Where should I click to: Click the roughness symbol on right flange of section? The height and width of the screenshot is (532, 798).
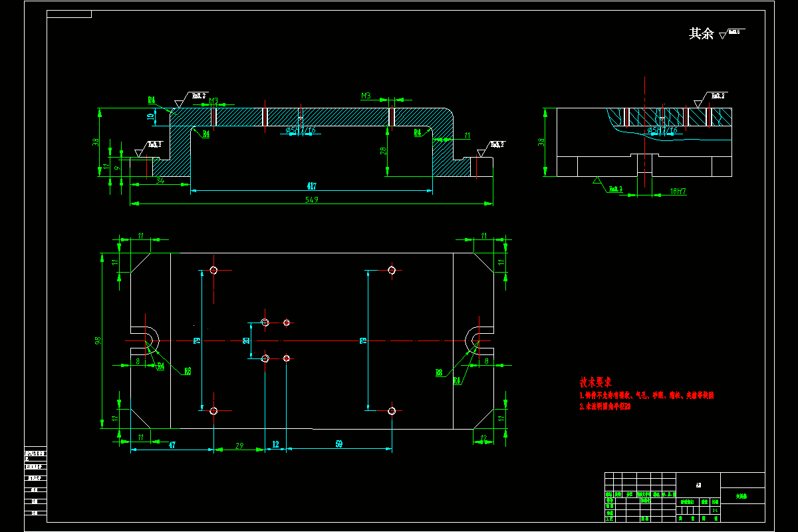tap(491, 149)
